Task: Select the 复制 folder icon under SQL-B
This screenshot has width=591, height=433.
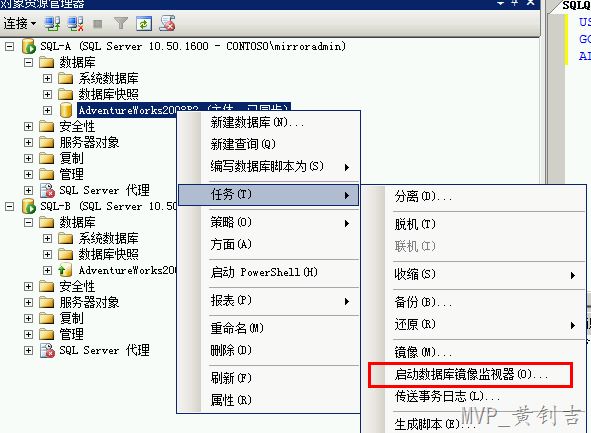Action: pyautogui.click(x=47, y=318)
